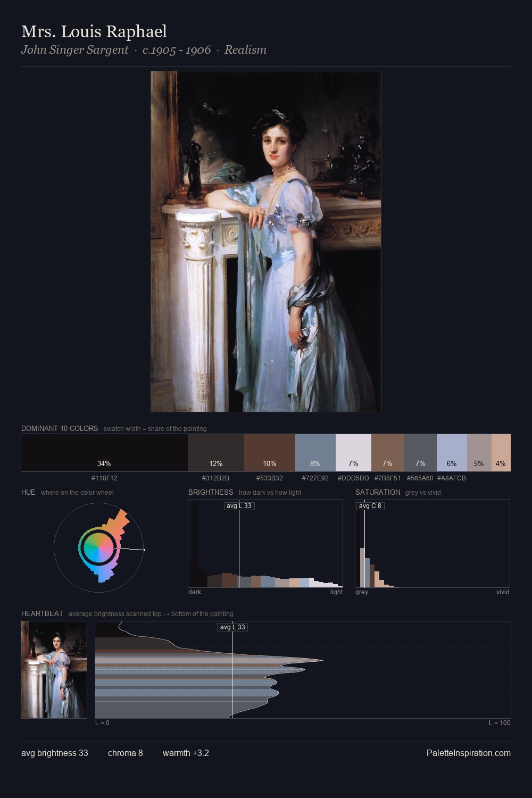Click the hex code #533B32 label
The height and width of the screenshot is (798, 532).
click(x=270, y=478)
